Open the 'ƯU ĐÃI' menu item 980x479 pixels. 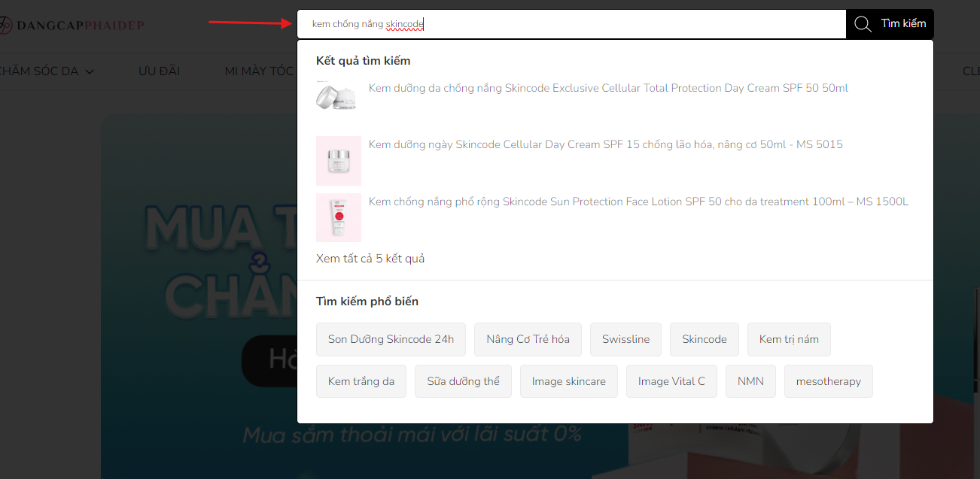[159, 71]
